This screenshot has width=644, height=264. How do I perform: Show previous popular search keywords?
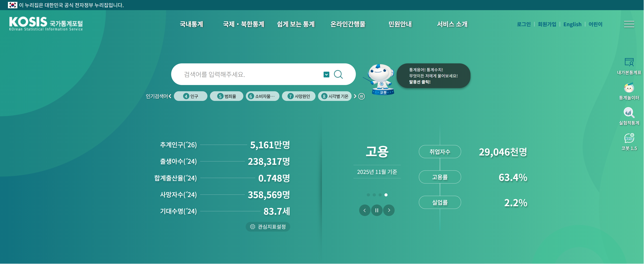(170, 96)
